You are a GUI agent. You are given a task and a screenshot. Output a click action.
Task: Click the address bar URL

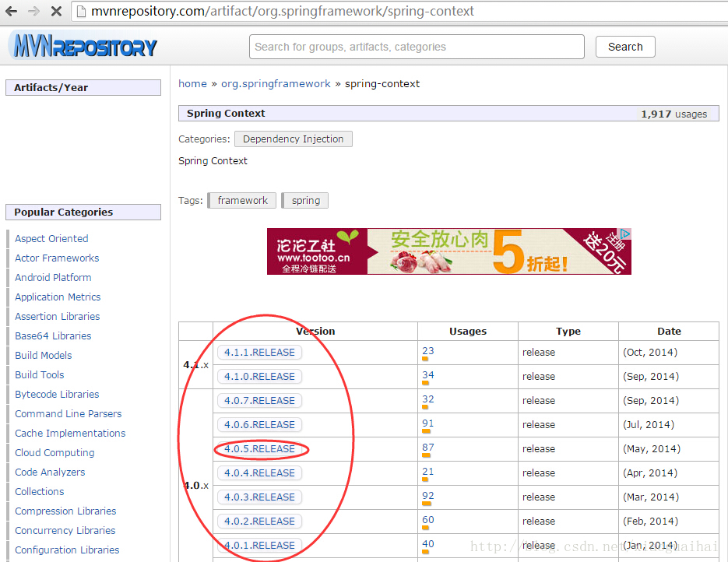pos(283,11)
